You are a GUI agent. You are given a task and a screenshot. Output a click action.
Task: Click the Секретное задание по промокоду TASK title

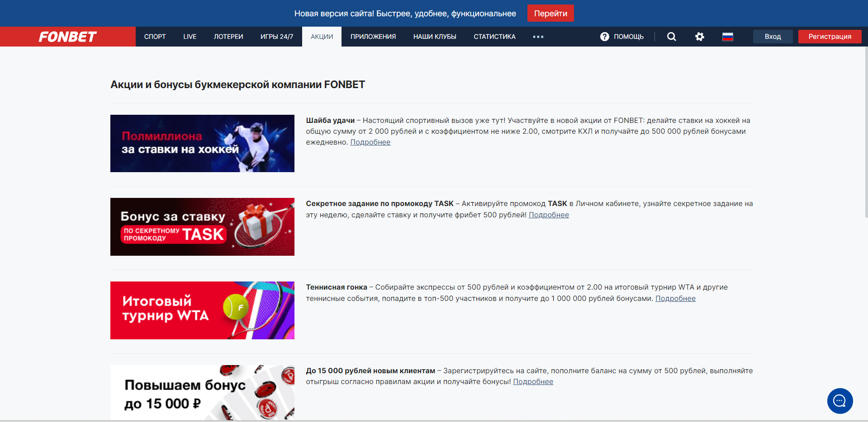[379, 204]
